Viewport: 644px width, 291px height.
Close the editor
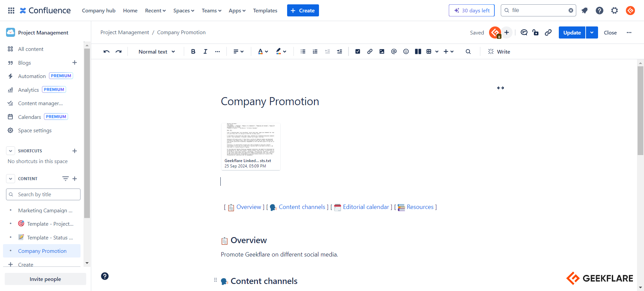pos(610,32)
